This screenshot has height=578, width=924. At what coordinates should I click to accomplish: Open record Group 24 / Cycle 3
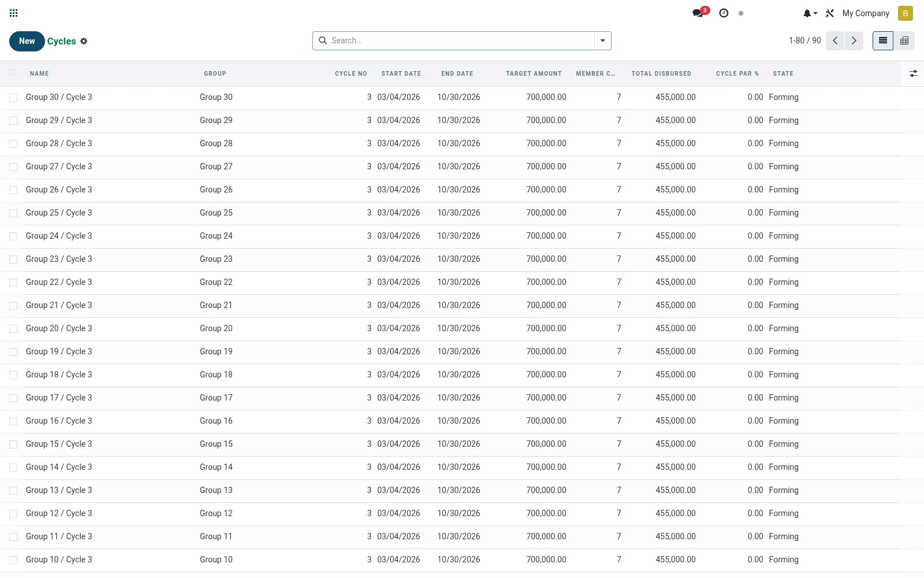[x=59, y=236]
